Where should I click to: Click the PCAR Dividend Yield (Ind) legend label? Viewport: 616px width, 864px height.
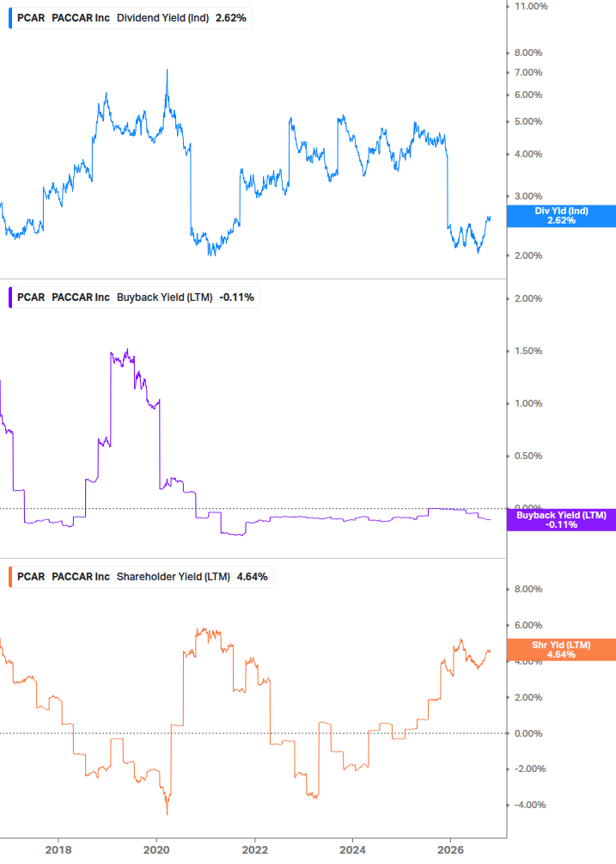[x=131, y=18]
